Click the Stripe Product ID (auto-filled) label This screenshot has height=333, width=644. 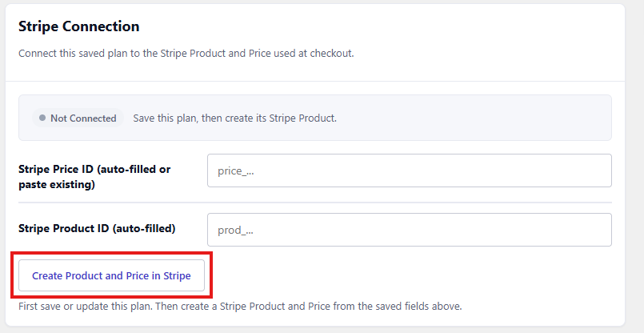(x=97, y=228)
